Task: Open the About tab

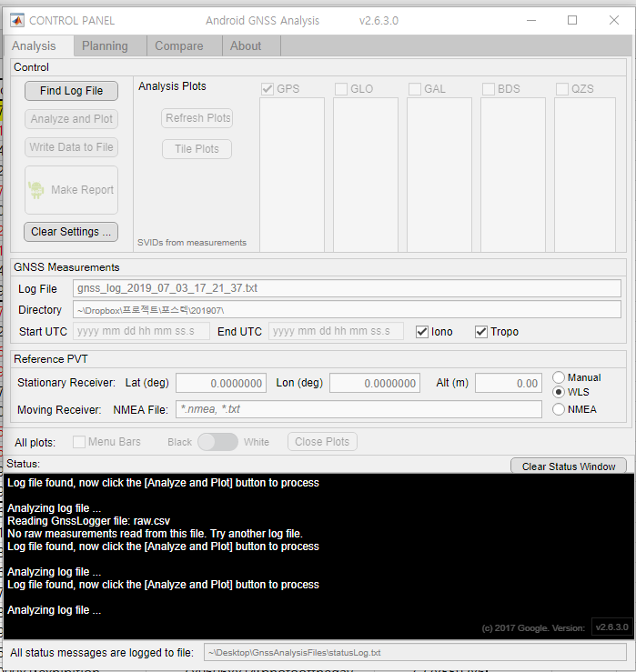Action: (x=246, y=45)
